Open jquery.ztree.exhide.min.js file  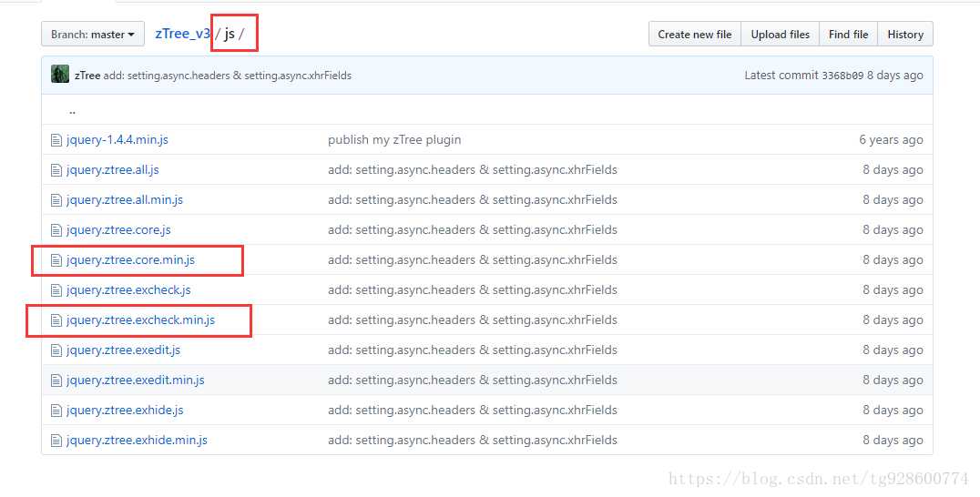pos(137,440)
